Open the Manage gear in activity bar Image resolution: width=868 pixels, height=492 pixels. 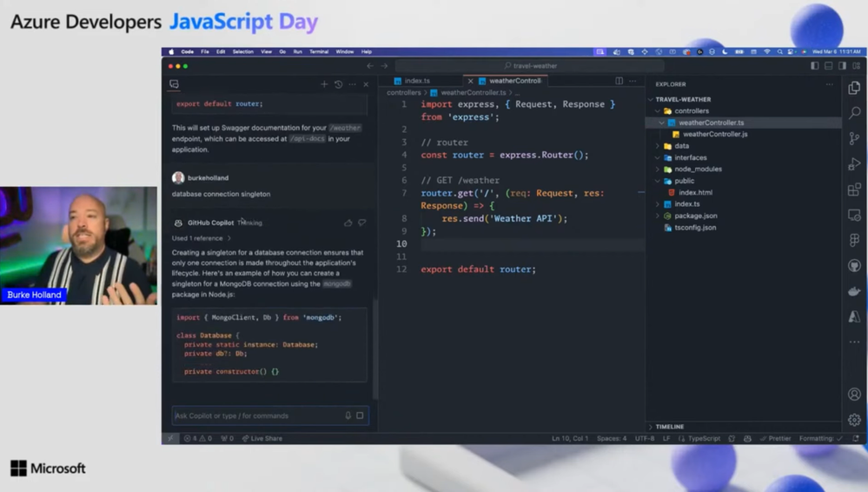point(854,420)
